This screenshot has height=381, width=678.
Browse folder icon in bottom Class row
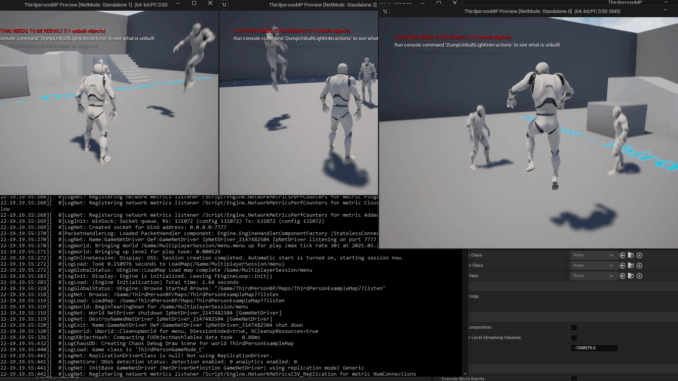pos(631,276)
